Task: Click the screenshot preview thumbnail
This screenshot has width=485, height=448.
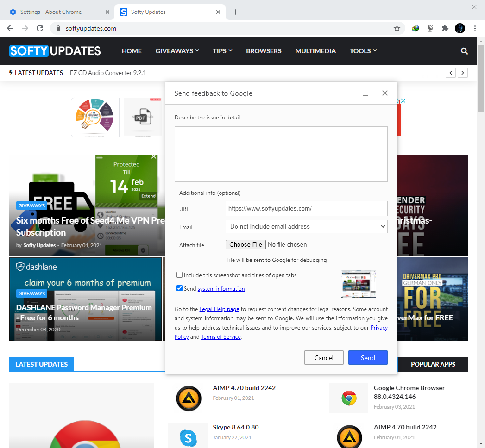Action: [359, 284]
